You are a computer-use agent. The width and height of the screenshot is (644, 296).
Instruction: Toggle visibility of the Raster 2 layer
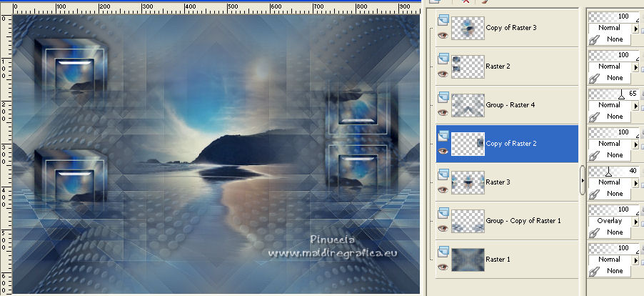click(443, 74)
